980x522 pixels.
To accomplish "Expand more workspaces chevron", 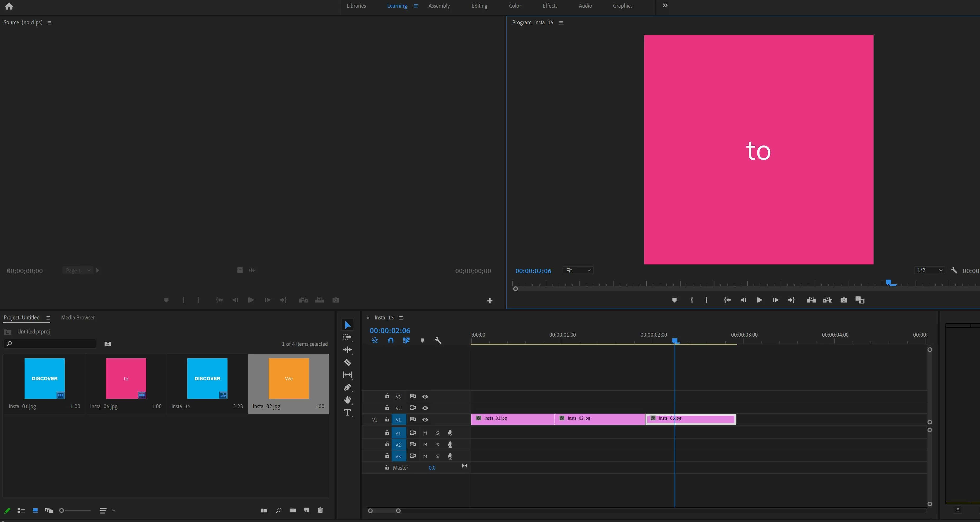I will (x=665, y=6).
